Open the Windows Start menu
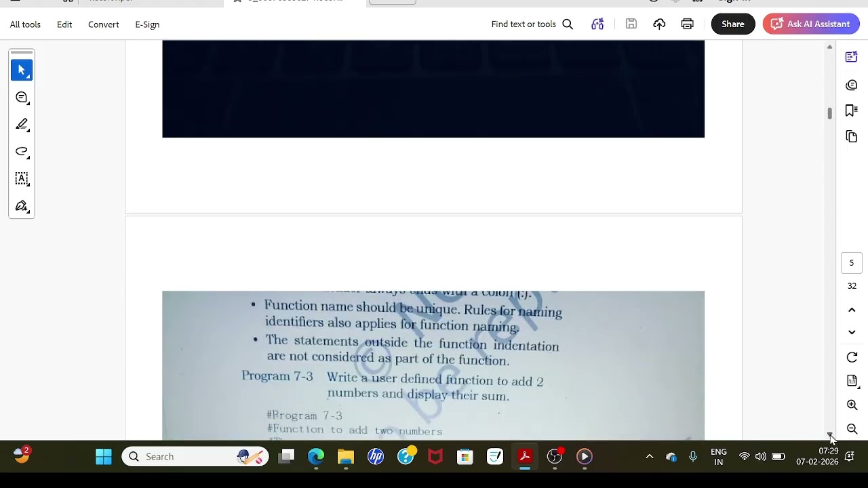The width and height of the screenshot is (868, 488). click(x=104, y=457)
